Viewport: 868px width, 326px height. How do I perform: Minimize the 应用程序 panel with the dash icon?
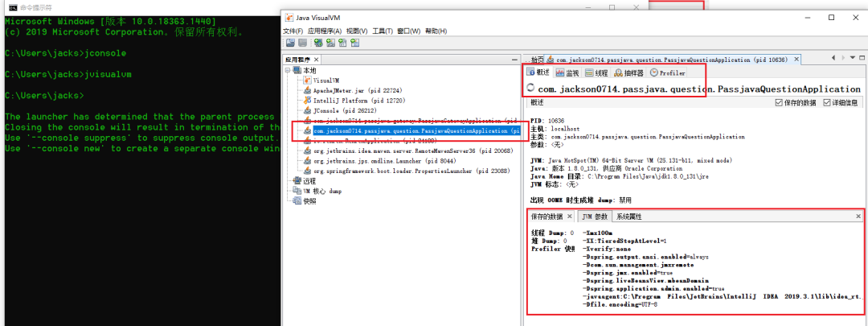point(515,60)
